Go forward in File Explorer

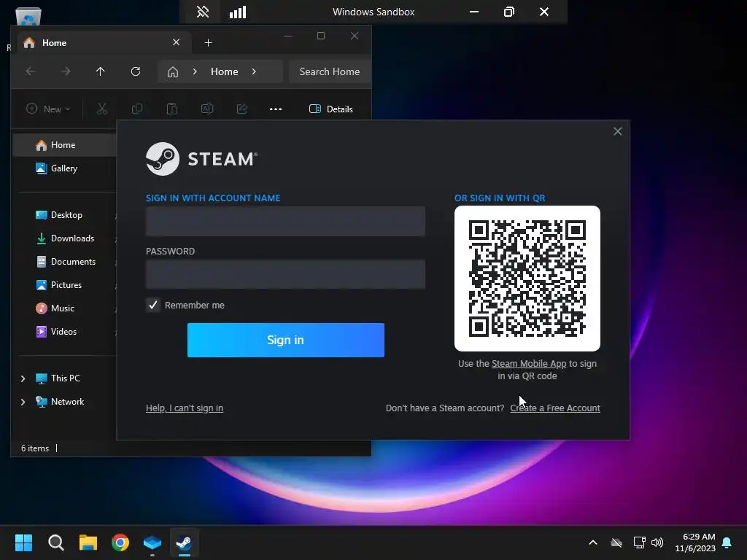tap(66, 71)
